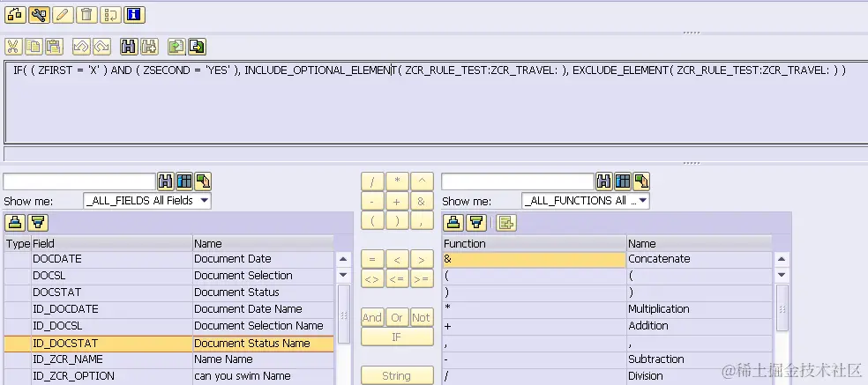Click the list reorder icon in the top toolbar
The width and height of the screenshot is (868, 385).
pos(110,15)
